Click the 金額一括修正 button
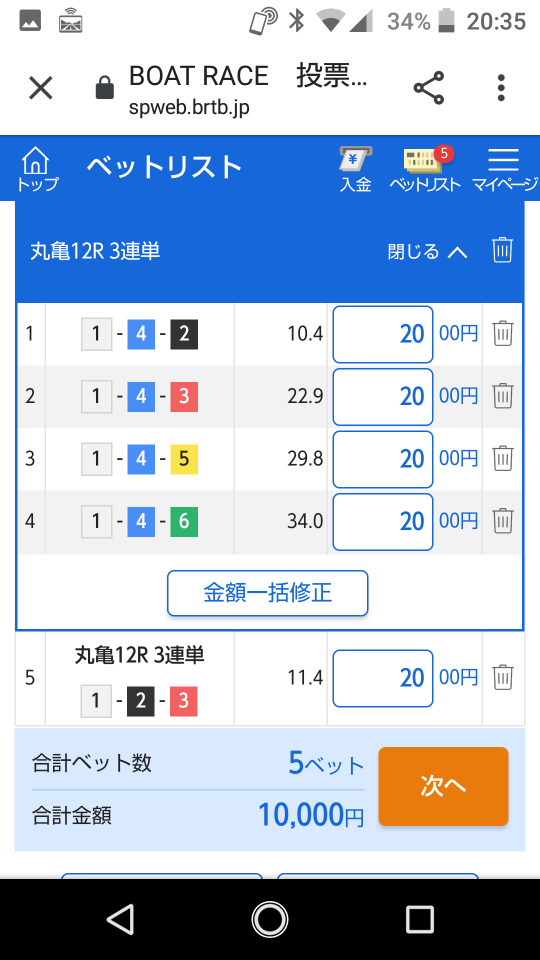This screenshot has height=960, width=540. pos(268,593)
